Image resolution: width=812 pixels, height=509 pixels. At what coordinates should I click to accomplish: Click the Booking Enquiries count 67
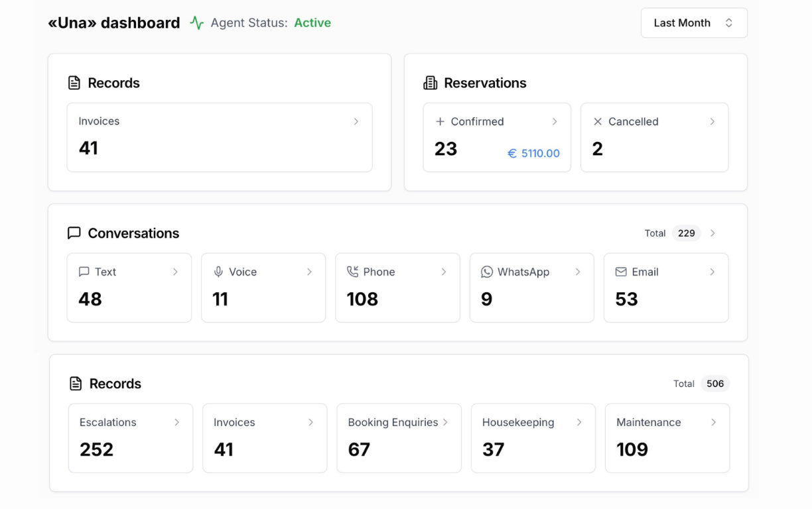coord(359,449)
